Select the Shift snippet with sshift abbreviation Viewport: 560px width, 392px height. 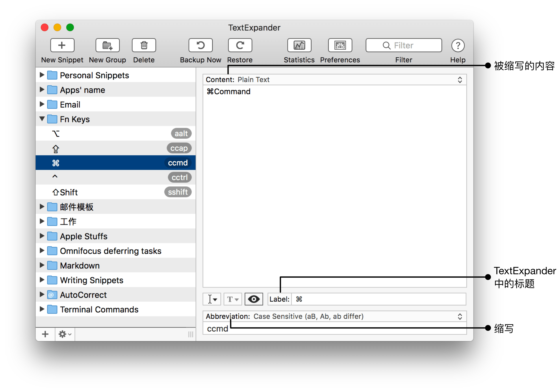click(x=116, y=192)
